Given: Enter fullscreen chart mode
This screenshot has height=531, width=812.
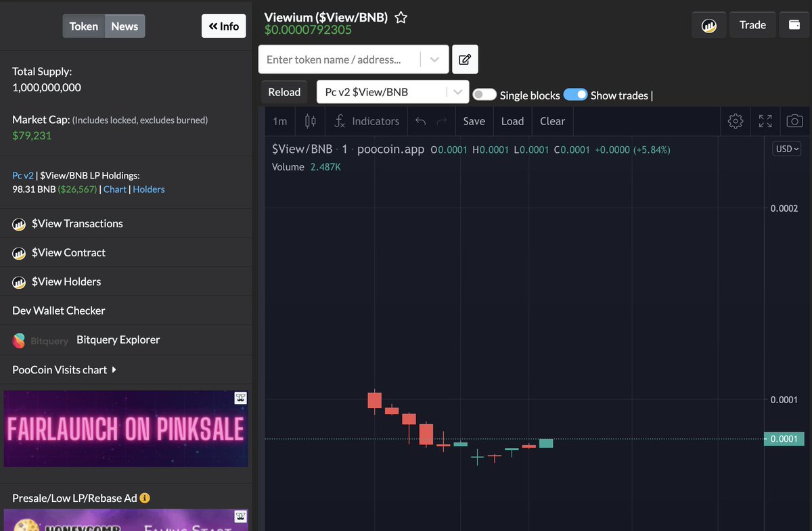Looking at the screenshot, I should pyautogui.click(x=765, y=121).
